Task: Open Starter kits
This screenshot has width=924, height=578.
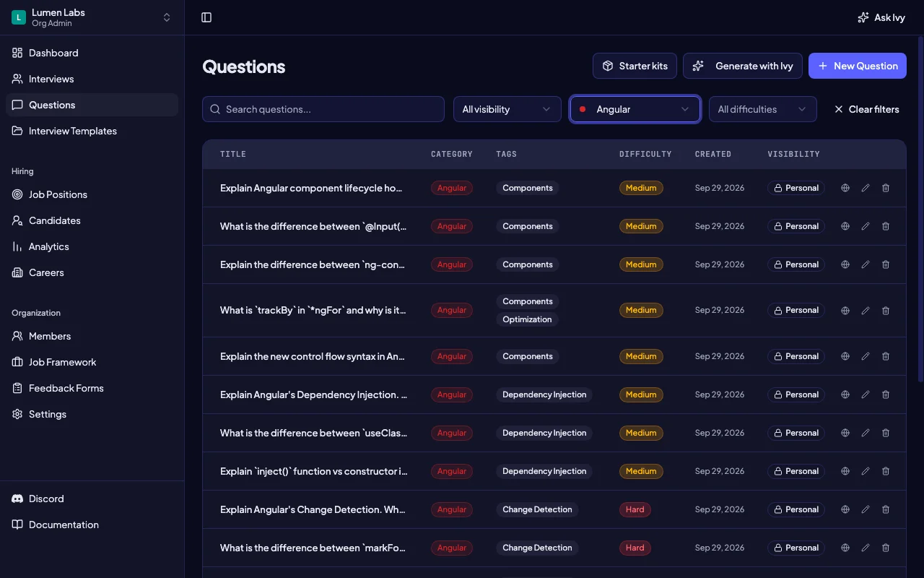Action: point(635,66)
